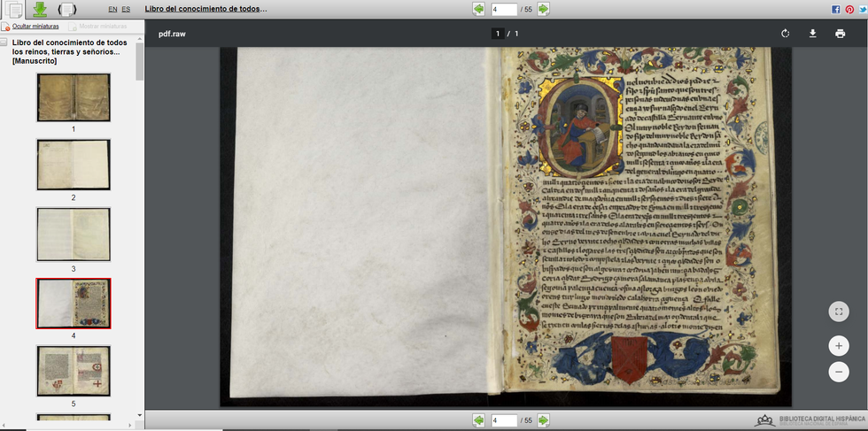The image size is (868, 431).
Task: Share on Facebook
Action: 836,10
